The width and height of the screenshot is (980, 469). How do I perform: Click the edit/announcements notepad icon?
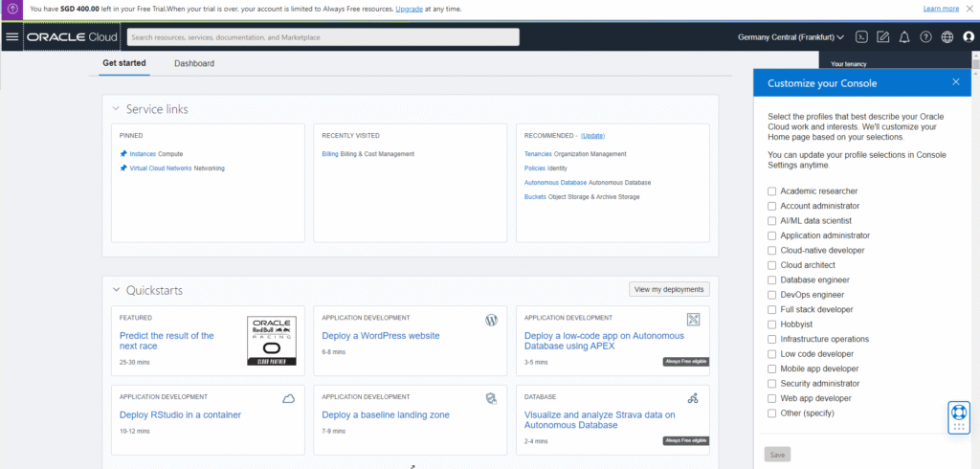[x=882, y=37]
